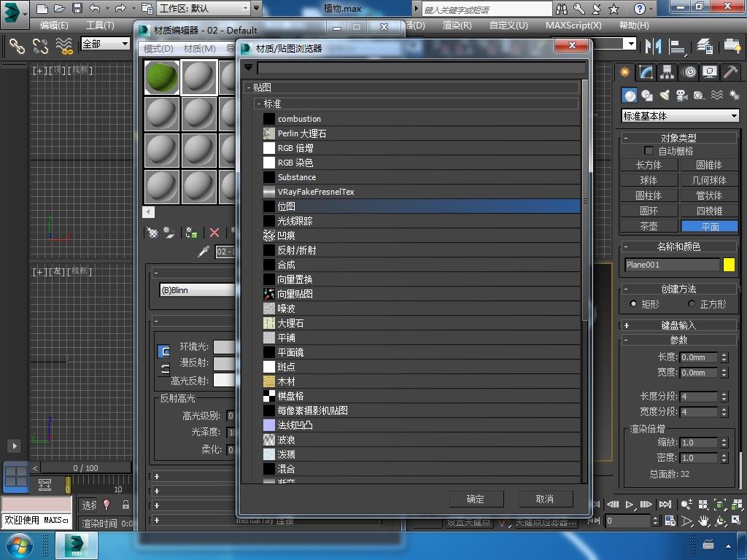Screen dimensions: 747x560
Task: Open the Motion panel tab
Action: (x=689, y=72)
